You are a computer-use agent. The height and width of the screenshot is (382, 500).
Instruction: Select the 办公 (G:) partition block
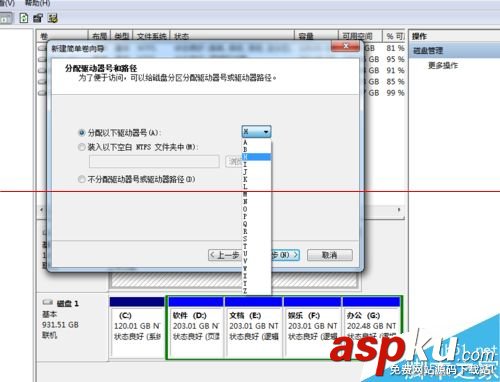(x=371, y=327)
